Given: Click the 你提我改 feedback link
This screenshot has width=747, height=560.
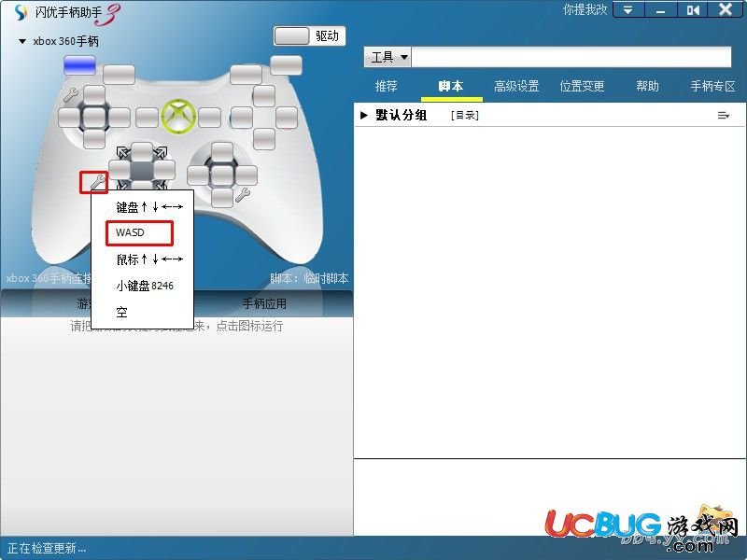Looking at the screenshot, I should click(585, 9).
